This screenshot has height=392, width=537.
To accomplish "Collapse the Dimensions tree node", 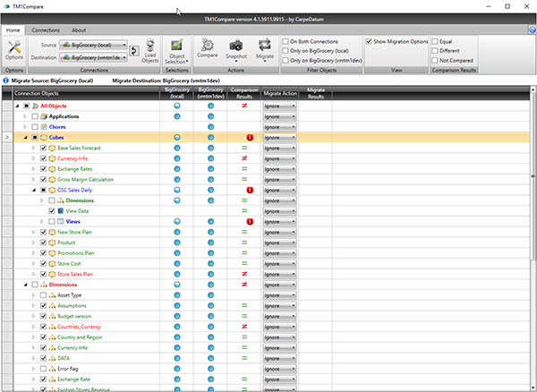I will pos(25,285).
